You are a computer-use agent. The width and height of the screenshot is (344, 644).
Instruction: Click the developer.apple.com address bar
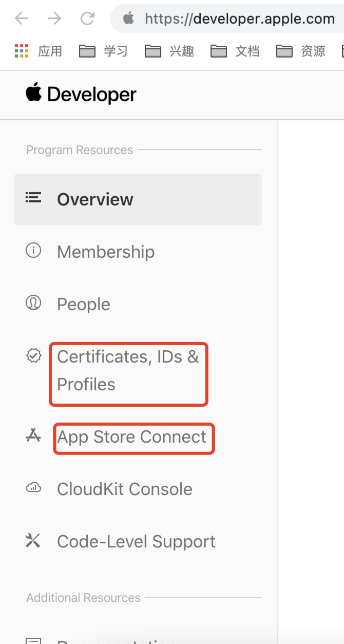point(228,19)
